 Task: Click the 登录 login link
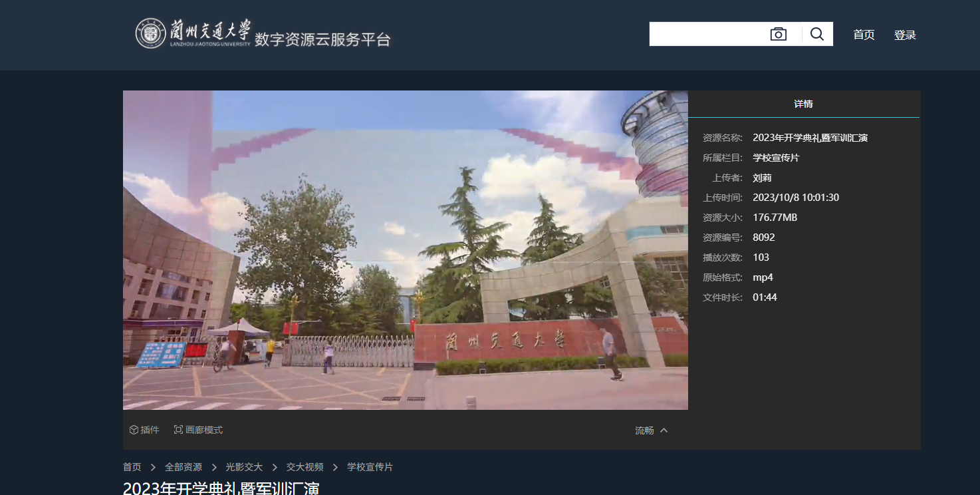click(x=905, y=35)
